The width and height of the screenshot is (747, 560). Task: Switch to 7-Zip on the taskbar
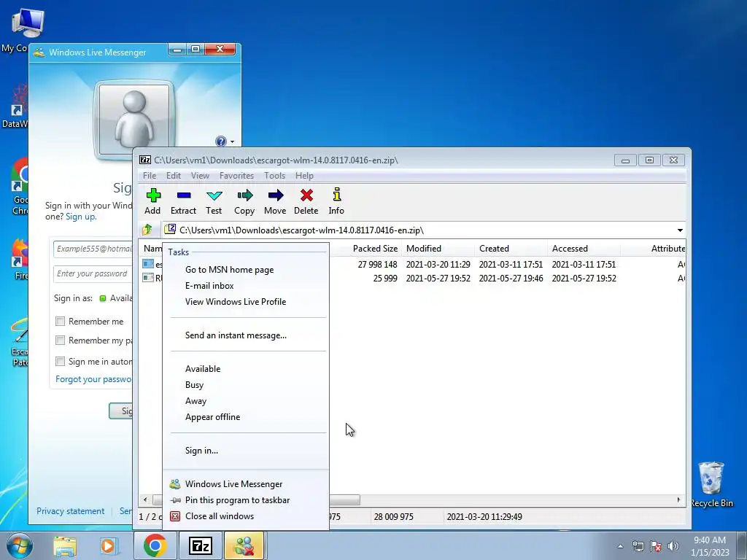(201, 545)
